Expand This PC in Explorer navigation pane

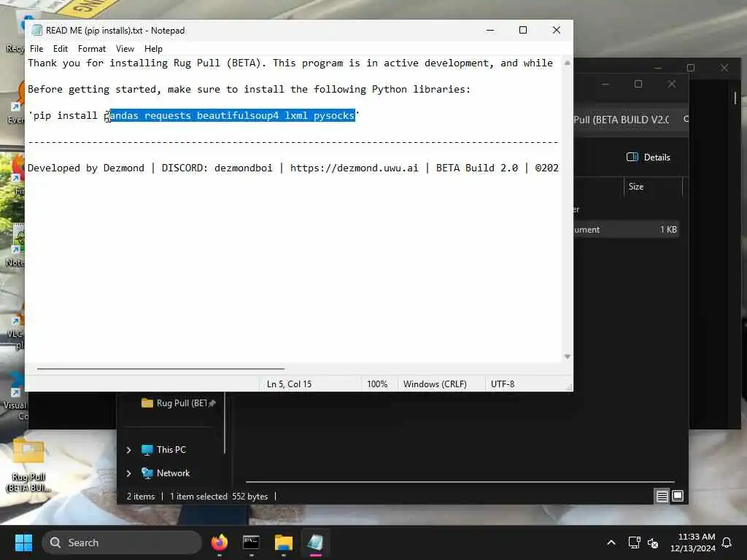128,450
